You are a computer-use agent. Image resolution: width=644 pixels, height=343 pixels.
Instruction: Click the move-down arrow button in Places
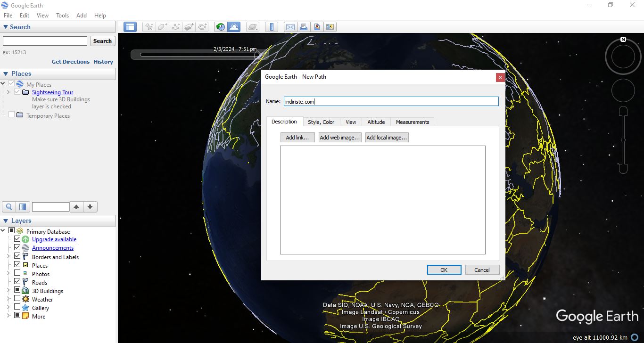pyautogui.click(x=90, y=207)
